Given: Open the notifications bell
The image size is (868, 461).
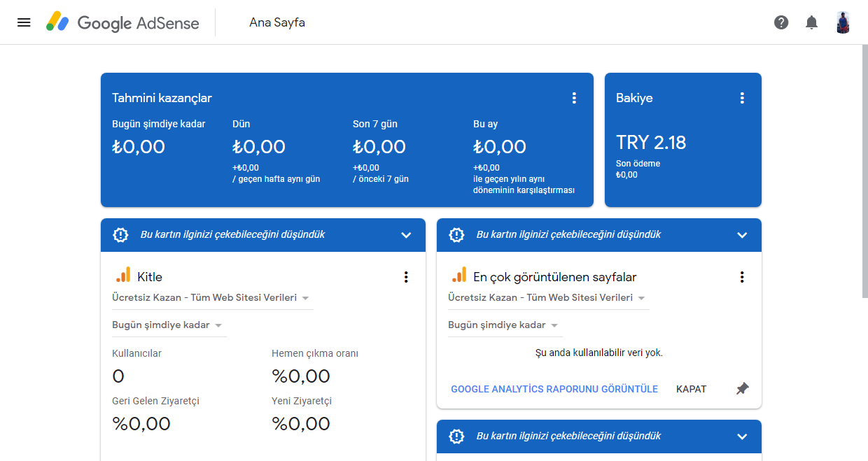Looking at the screenshot, I should pyautogui.click(x=811, y=22).
